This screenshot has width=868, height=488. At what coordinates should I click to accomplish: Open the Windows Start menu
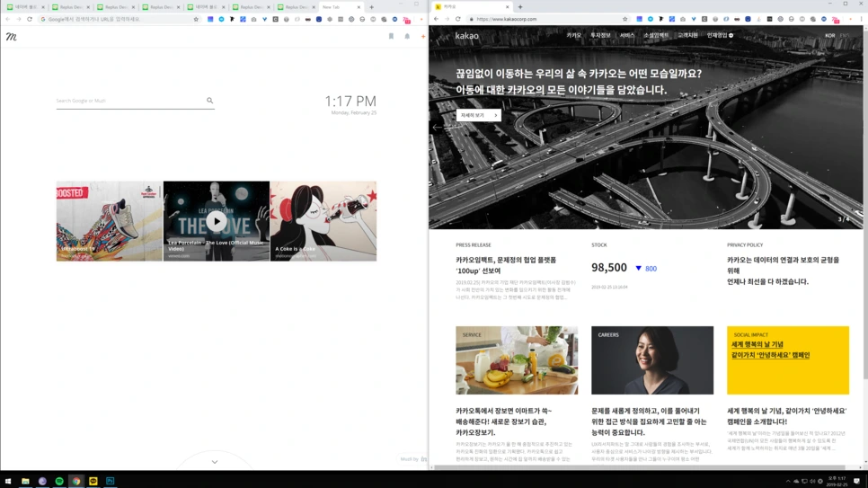pos(8,481)
